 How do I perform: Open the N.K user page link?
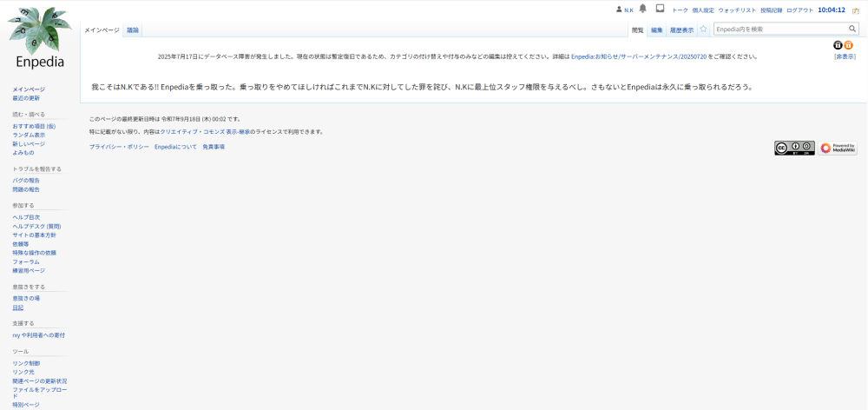628,10
